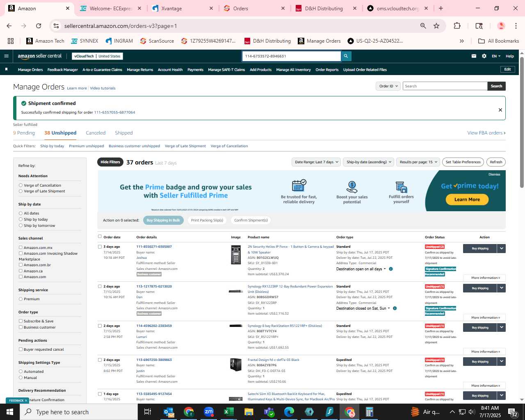Open the Date Range Last 7 days dropdown
The width and height of the screenshot is (525, 420).
316,162
